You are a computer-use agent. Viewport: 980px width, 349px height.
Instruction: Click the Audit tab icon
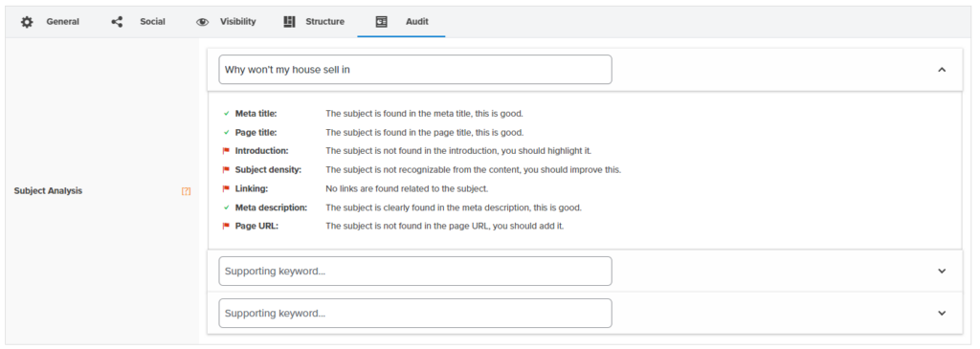coord(381,22)
